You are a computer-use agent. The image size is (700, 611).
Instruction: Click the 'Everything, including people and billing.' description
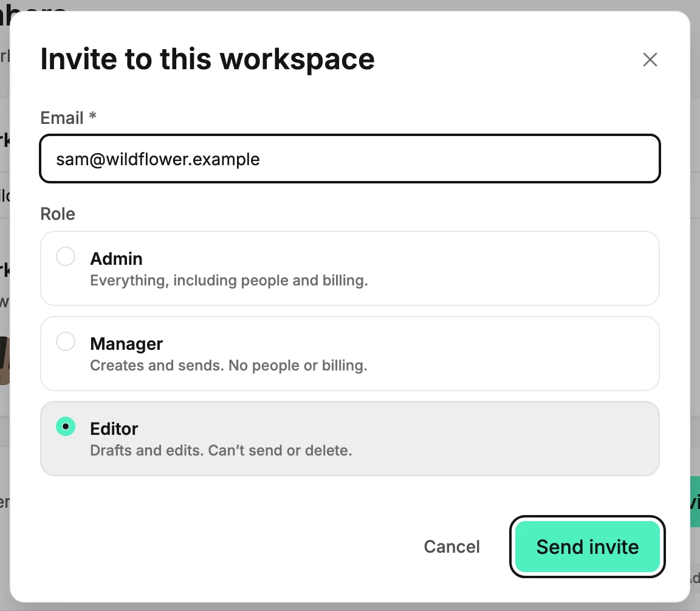point(229,281)
